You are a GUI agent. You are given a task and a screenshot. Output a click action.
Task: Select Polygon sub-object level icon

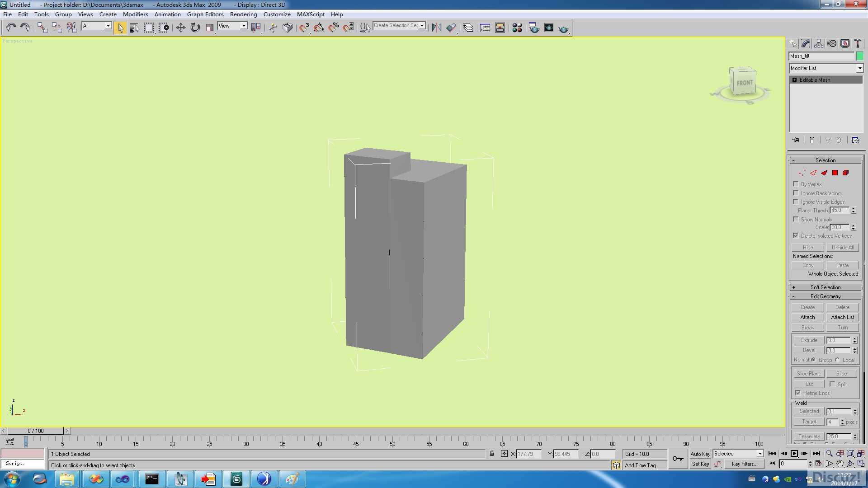pyautogui.click(x=835, y=173)
